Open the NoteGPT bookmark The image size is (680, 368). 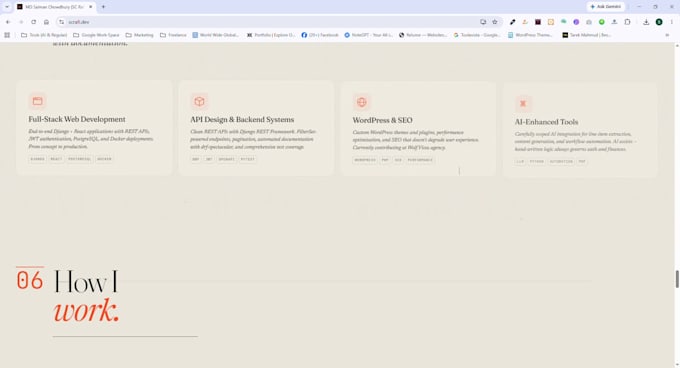click(368, 35)
